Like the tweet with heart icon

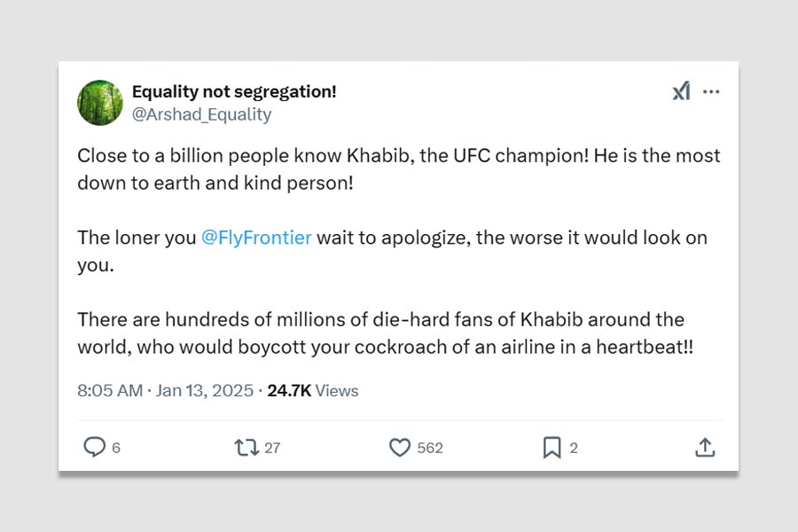(x=400, y=448)
